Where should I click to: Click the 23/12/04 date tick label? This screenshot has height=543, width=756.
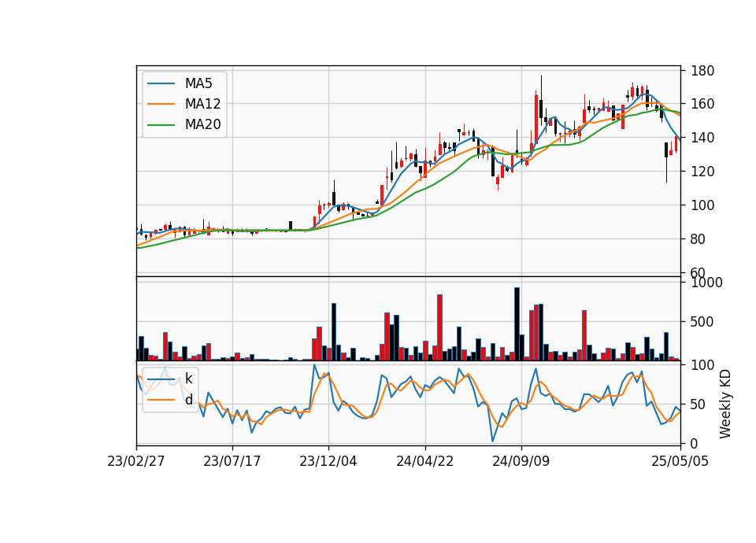(328, 461)
